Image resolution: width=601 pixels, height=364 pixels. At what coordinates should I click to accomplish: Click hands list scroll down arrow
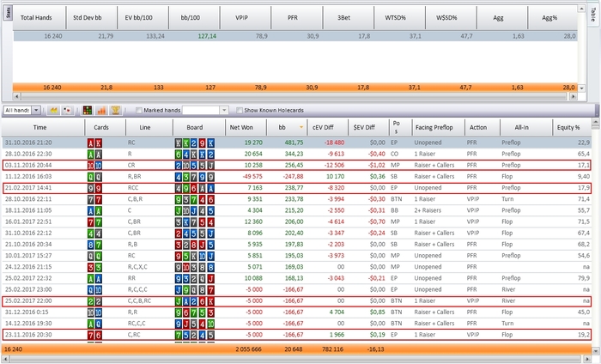pyautogui.click(x=596, y=350)
